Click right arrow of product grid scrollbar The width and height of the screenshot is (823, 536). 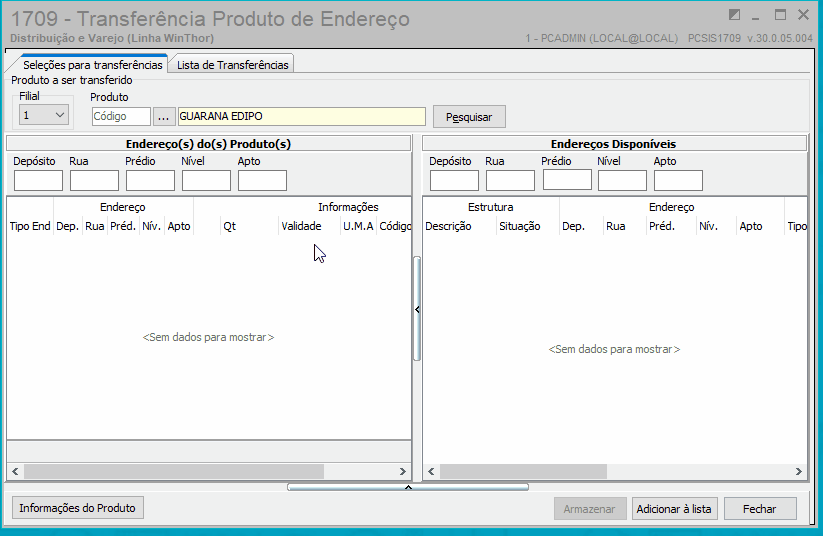coord(403,471)
